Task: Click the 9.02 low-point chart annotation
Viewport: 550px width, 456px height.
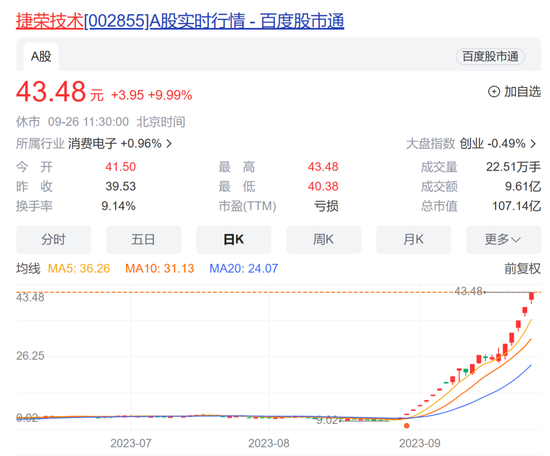Action: pyautogui.click(x=327, y=420)
